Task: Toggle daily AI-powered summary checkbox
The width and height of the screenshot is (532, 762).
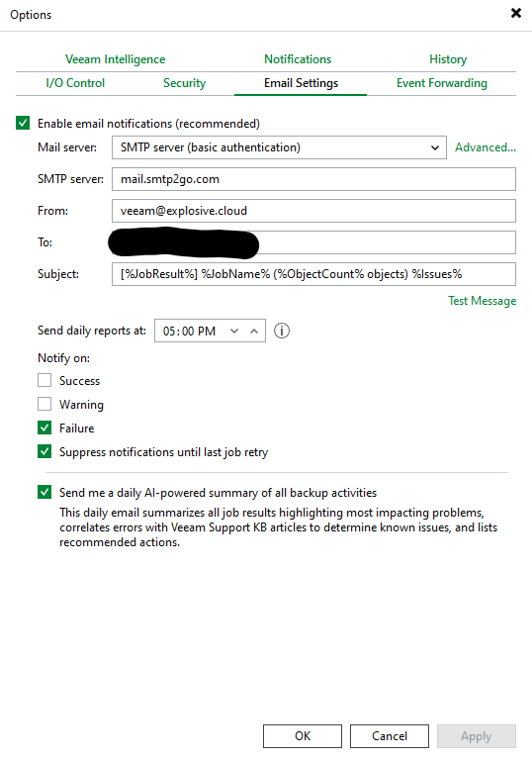Action: pyautogui.click(x=44, y=492)
